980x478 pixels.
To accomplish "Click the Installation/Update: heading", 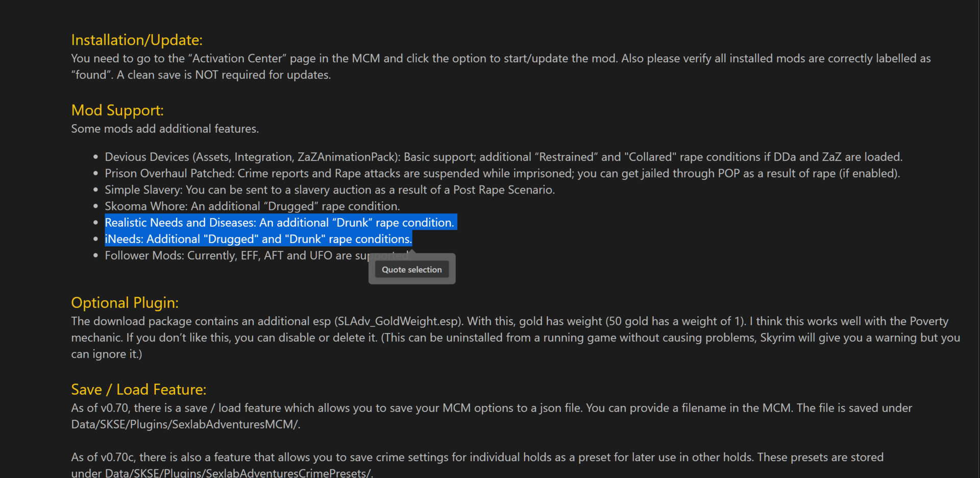I will point(137,40).
